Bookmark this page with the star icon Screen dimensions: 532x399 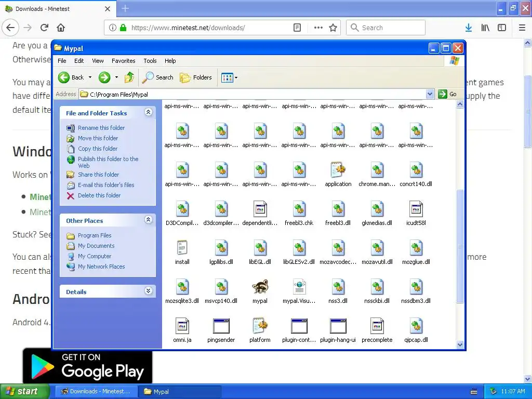[333, 28]
